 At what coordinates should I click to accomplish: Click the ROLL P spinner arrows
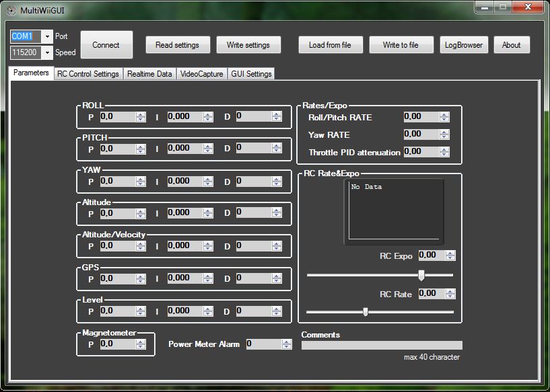pos(141,116)
